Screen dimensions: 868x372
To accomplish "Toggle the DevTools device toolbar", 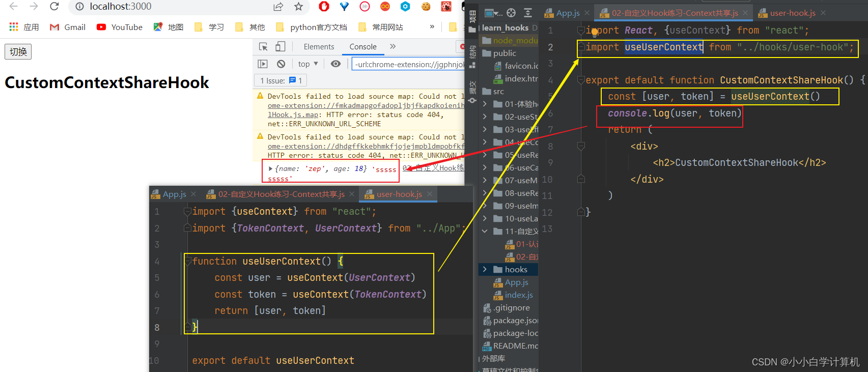I will tap(280, 47).
